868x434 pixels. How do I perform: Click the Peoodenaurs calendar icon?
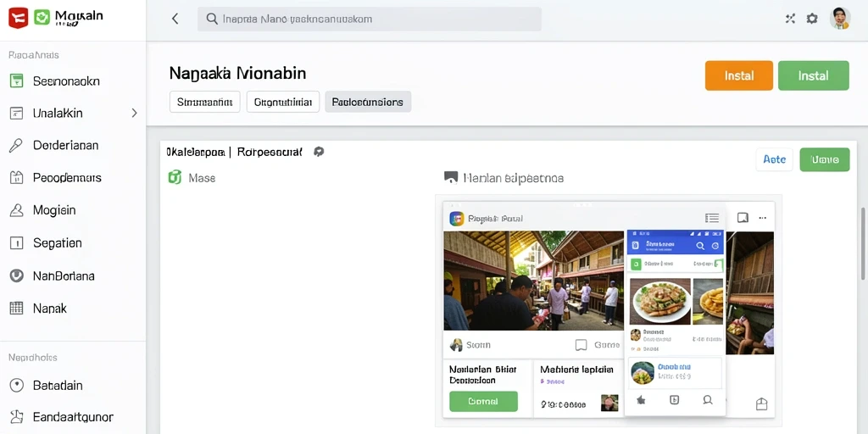(x=17, y=178)
